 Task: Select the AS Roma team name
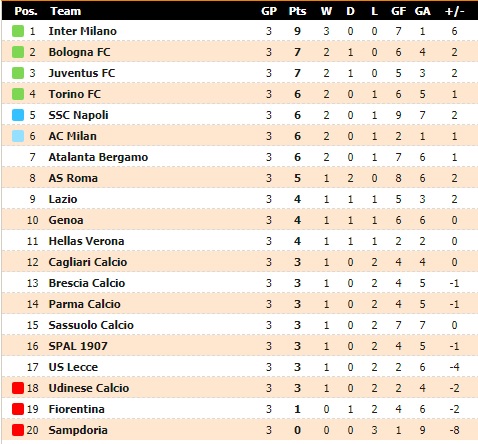(x=73, y=178)
